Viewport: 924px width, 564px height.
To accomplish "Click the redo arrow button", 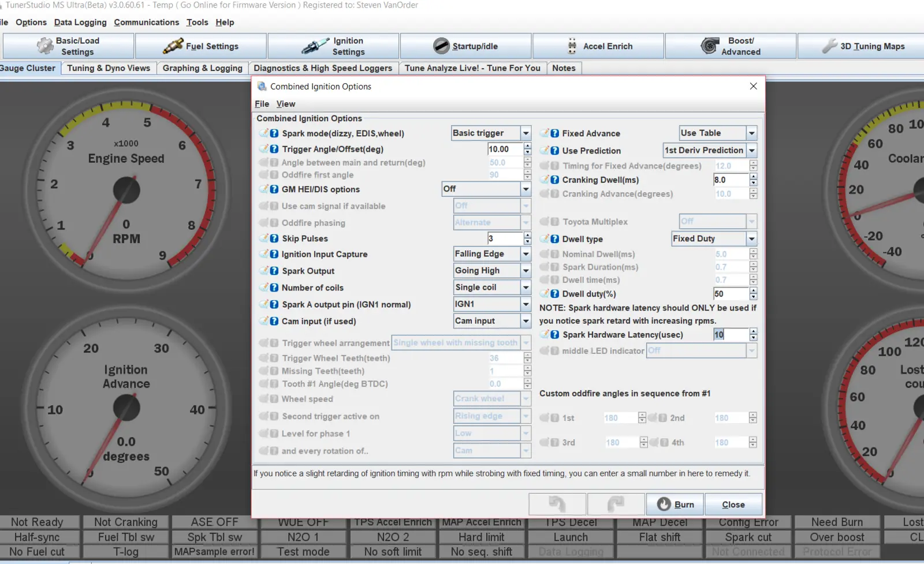I will tap(616, 505).
